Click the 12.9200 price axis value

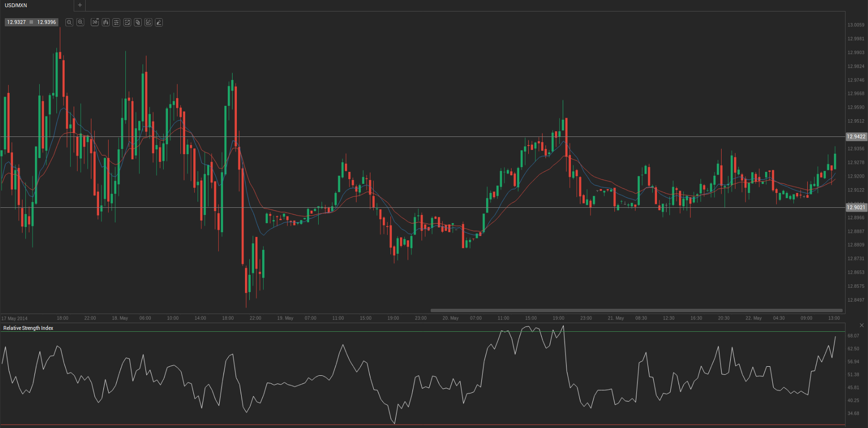[856, 177]
